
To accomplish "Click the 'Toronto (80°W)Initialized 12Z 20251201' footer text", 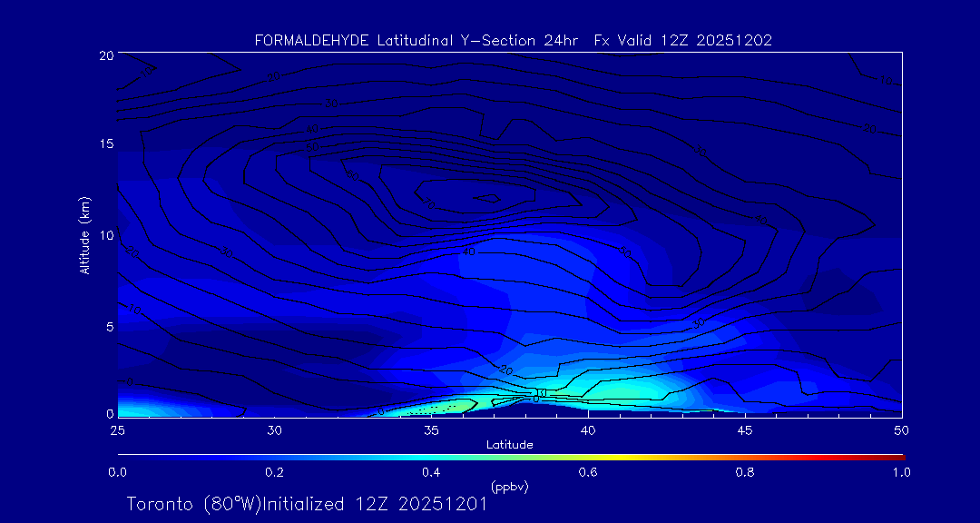I will pyautogui.click(x=307, y=504).
